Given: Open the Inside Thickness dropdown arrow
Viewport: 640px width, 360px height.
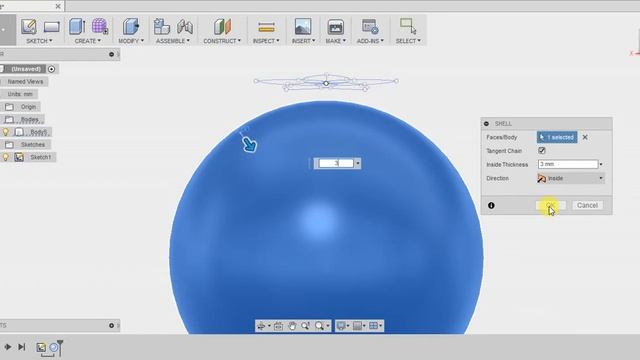Looking at the screenshot, I should click(601, 164).
